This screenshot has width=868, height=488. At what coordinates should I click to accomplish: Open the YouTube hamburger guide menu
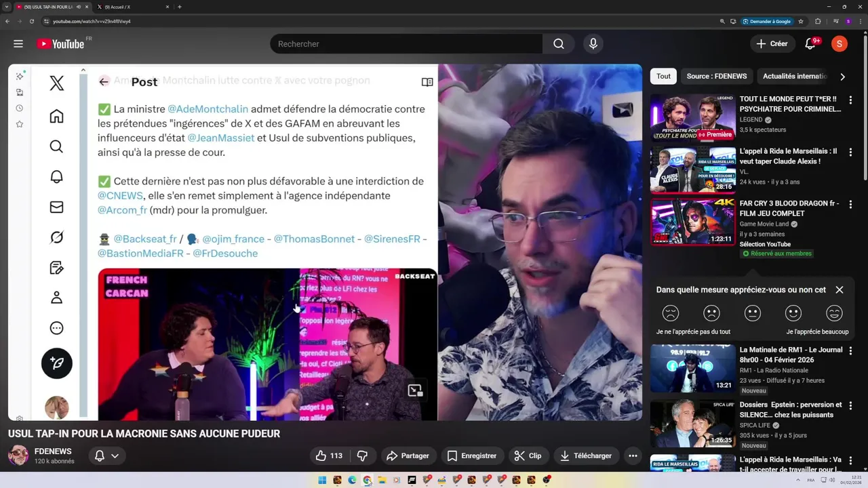pyautogui.click(x=18, y=44)
